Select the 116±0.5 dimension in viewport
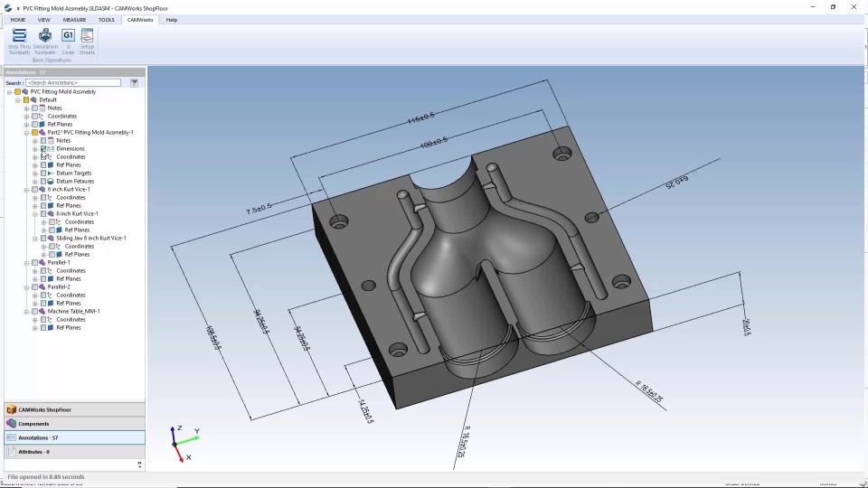 coord(421,117)
